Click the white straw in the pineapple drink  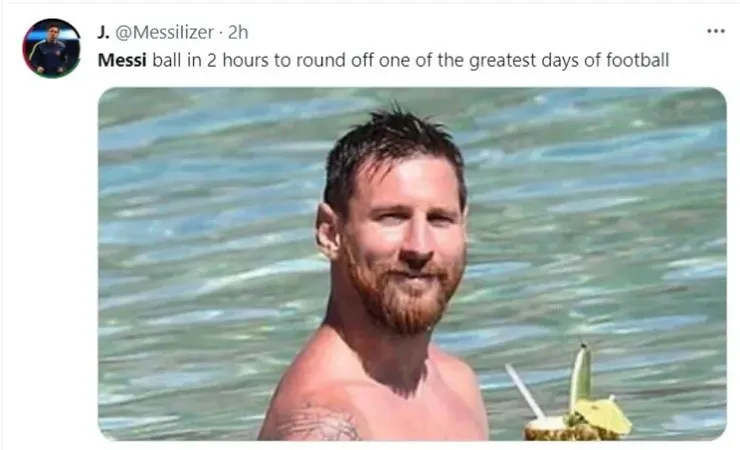click(x=525, y=392)
